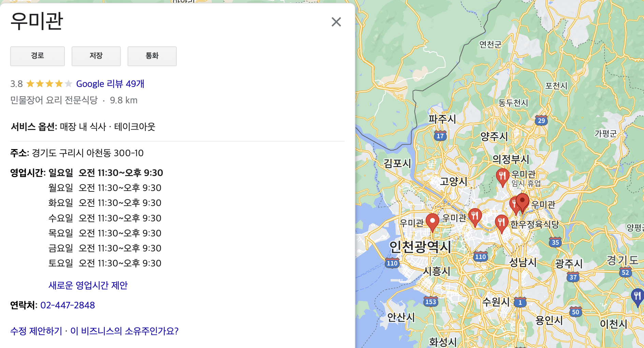Open 새로운 영업시간 제안 link
This screenshot has height=348, width=644.
(88, 285)
